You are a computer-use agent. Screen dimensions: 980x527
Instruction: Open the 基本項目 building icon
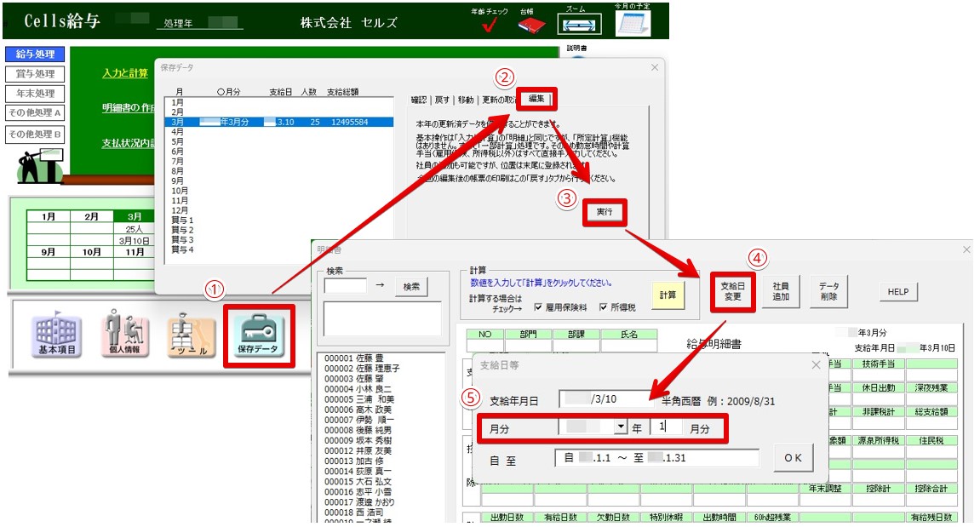click(x=56, y=335)
